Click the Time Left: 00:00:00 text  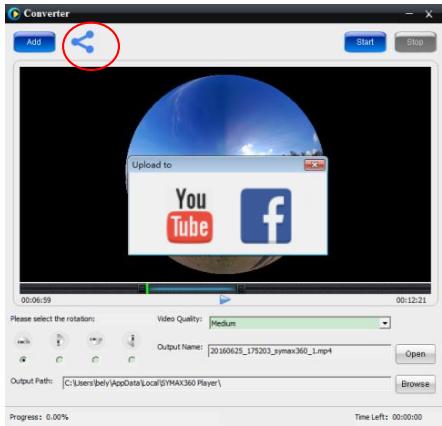tap(388, 417)
